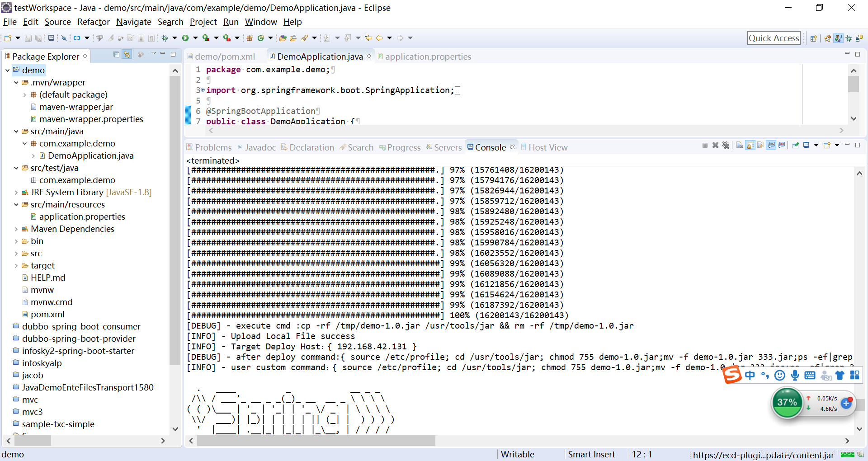
Task: Select mvnw.cmd in Package Explorer
Action: 52,302
